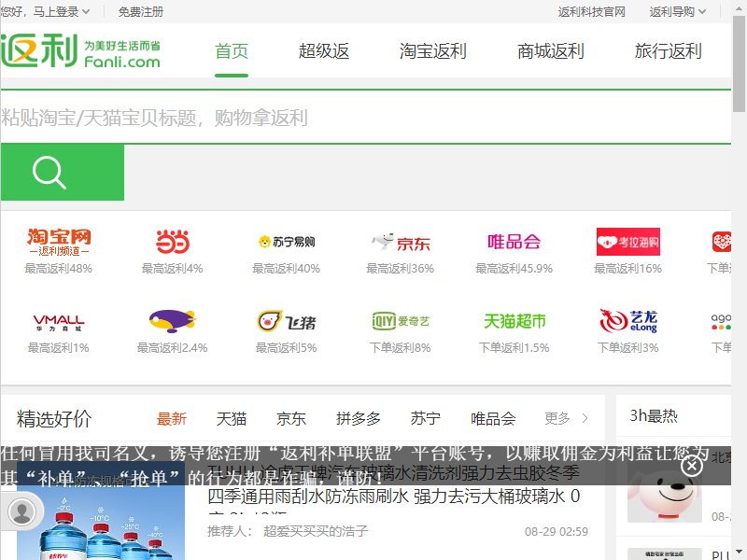Image resolution: width=747 pixels, height=560 pixels.
Task: Click the 3h最热 sidebar heading
Action: 654,416
